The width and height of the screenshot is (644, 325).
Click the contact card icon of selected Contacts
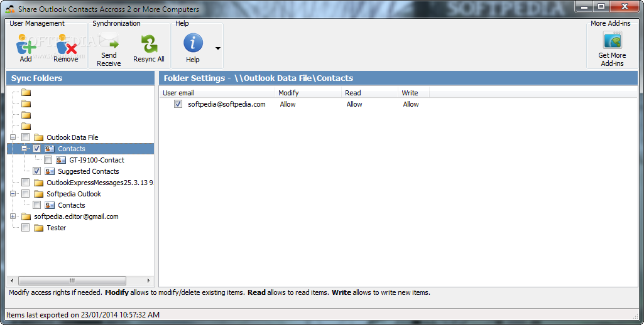50,149
